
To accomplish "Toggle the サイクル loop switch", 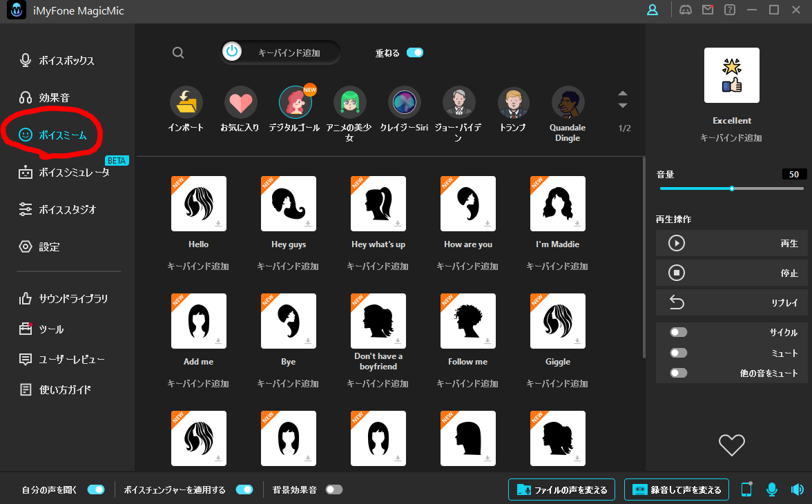I will 678,332.
